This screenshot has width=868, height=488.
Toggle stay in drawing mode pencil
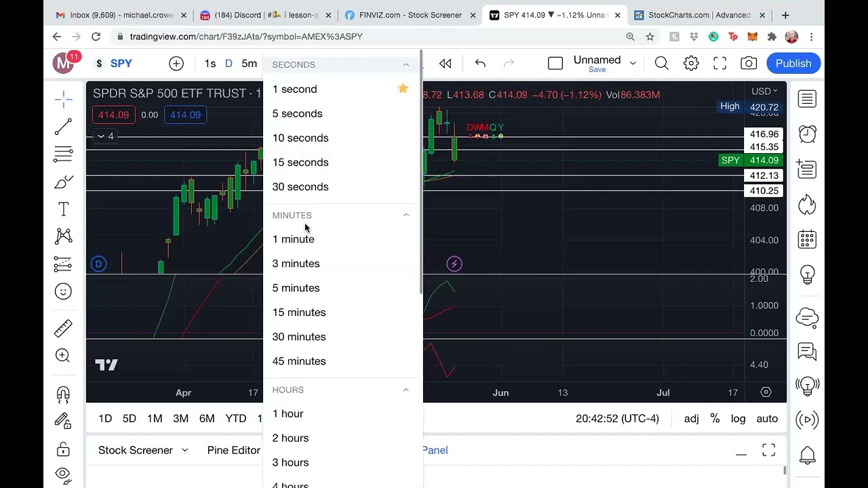click(63, 421)
